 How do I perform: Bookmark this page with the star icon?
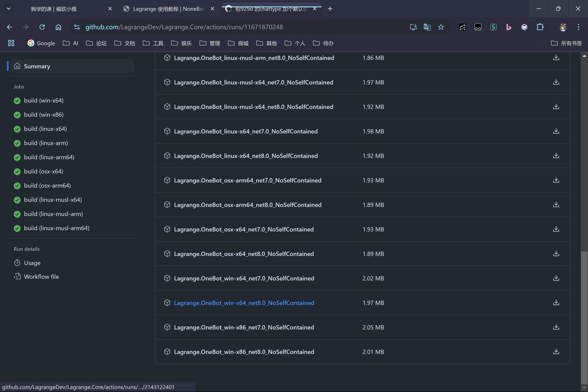[441, 27]
